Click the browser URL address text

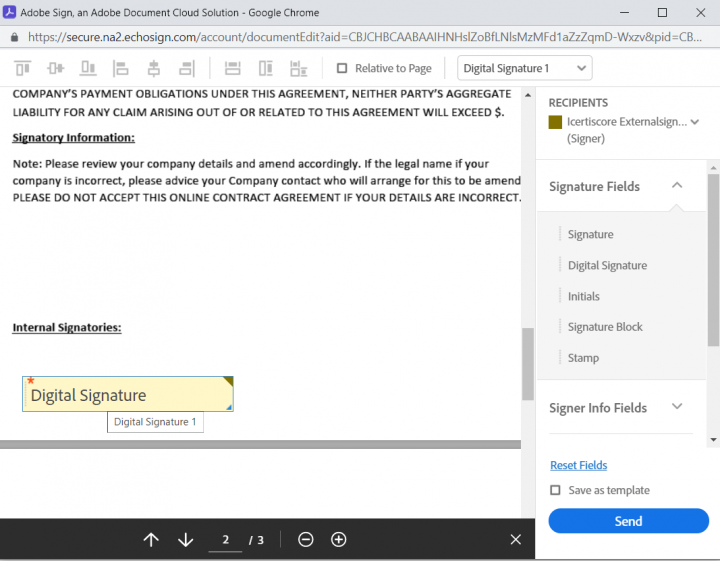coord(365,37)
